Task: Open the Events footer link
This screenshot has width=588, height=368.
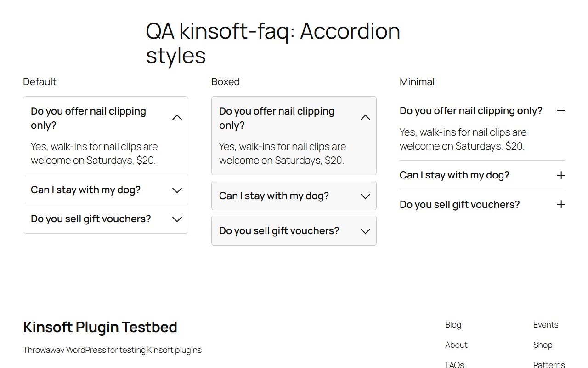Action: coord(546,325)
